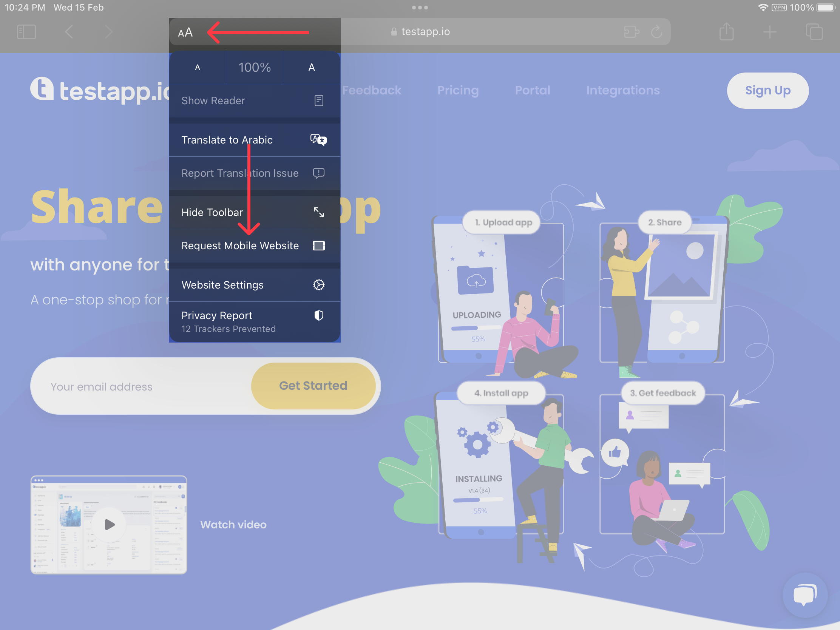Click the AA reader settings icon

point(185,32)
